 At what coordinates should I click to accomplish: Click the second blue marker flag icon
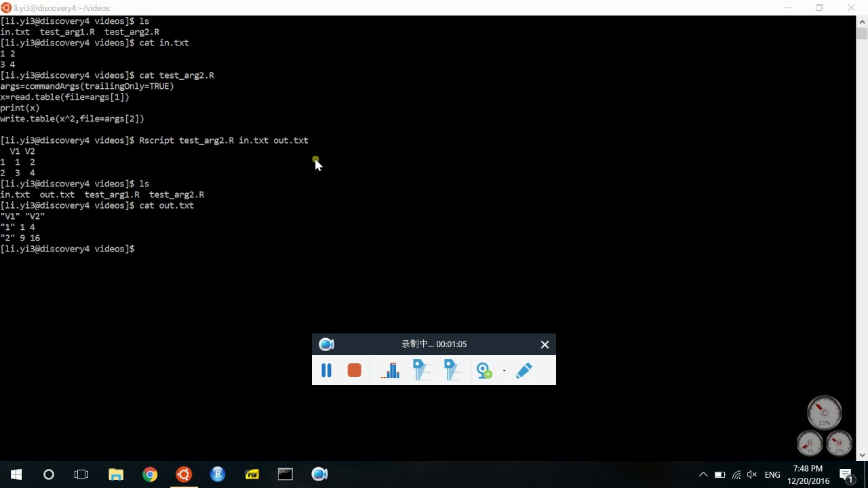[452, 370]
